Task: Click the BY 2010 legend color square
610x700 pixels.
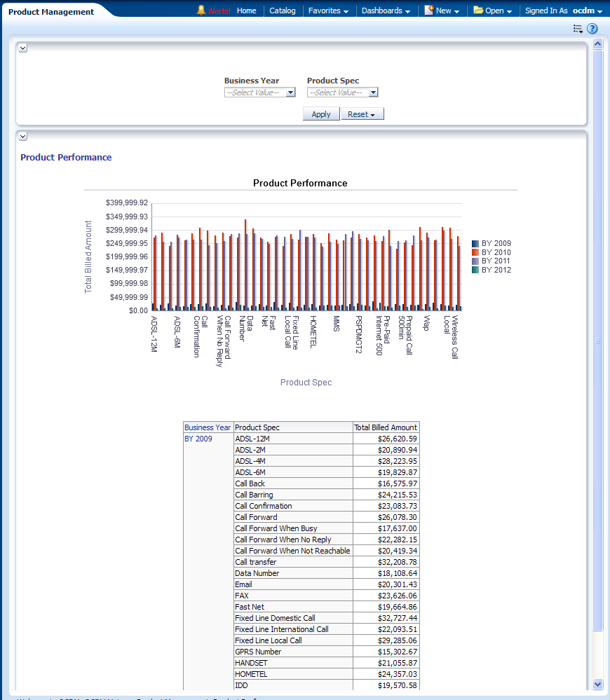Action: pyautogui.click(x=475, y=252)
